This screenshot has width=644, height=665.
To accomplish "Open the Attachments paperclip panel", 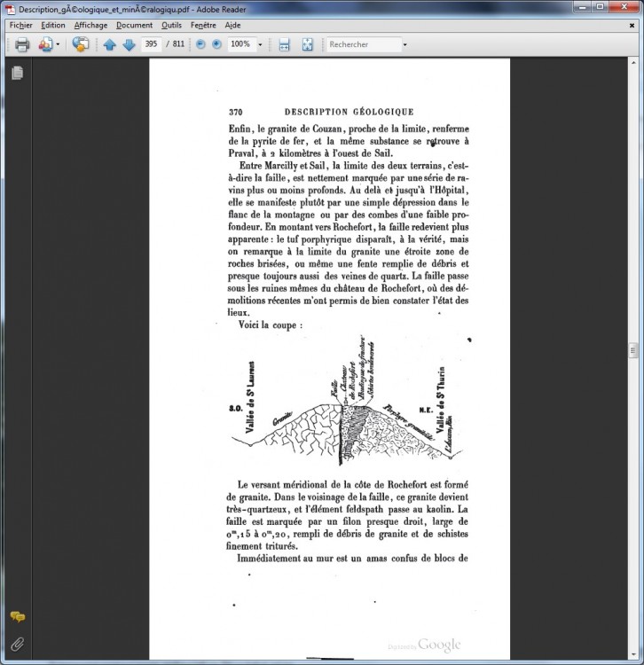I will (17, 643).
